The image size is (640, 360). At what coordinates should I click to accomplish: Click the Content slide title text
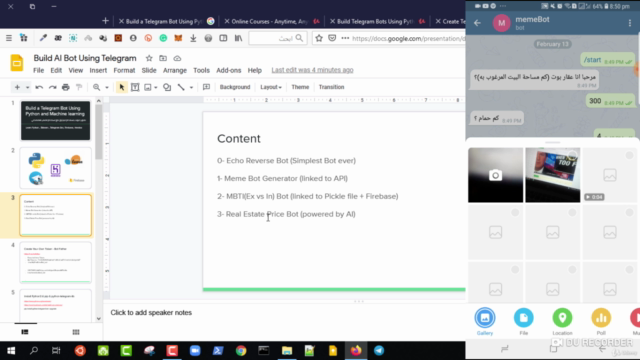(239, 139)
